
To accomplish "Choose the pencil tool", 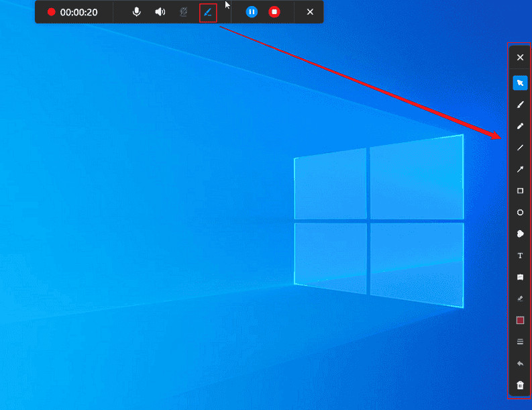I will [x=520, y=126].
